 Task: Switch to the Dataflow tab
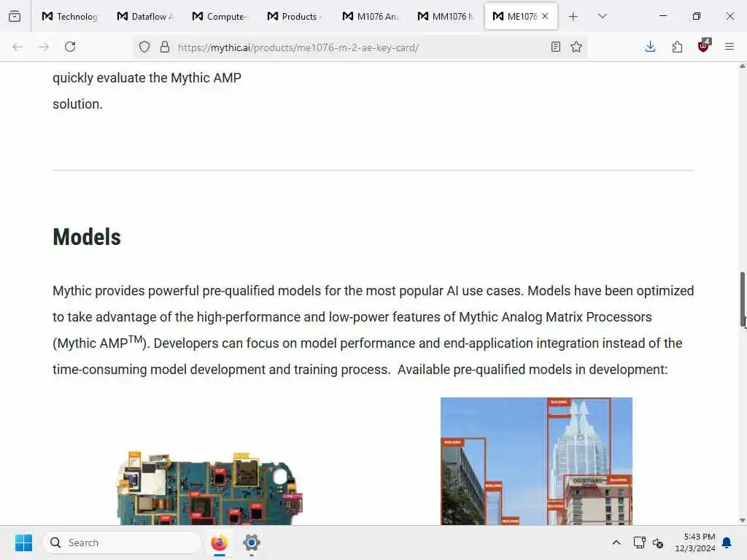[x=145, y=16]
